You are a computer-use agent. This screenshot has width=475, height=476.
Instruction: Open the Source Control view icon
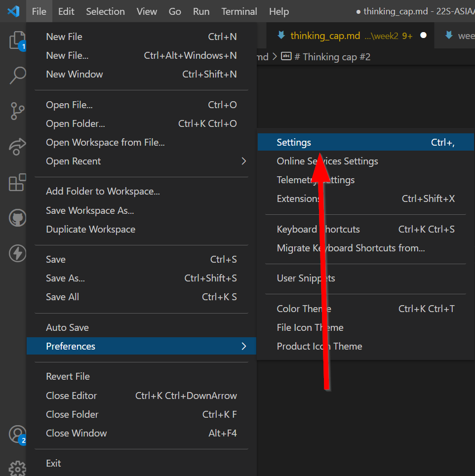pyautogui.click(x=17, y=111)
